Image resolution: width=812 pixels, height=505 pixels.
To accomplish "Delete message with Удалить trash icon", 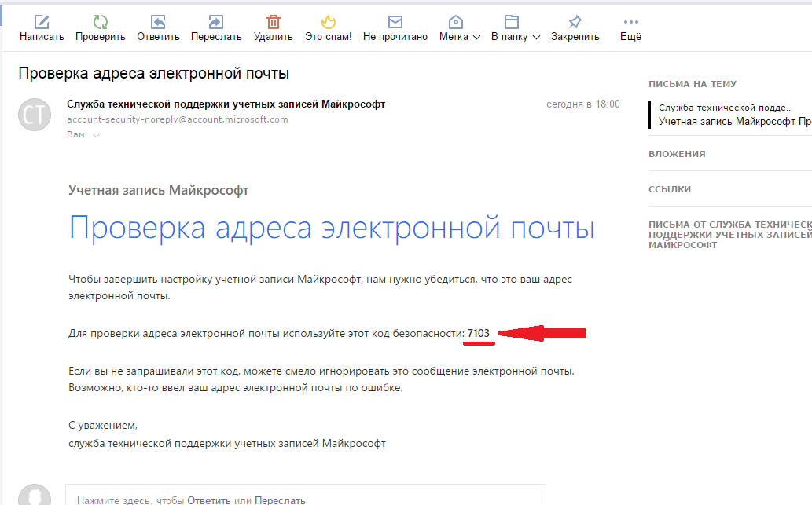I will coord(273,22).
